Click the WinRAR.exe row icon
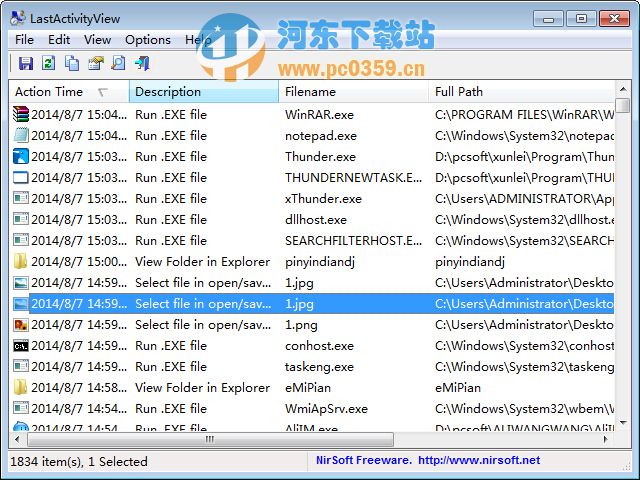 [x=21, y=114]
